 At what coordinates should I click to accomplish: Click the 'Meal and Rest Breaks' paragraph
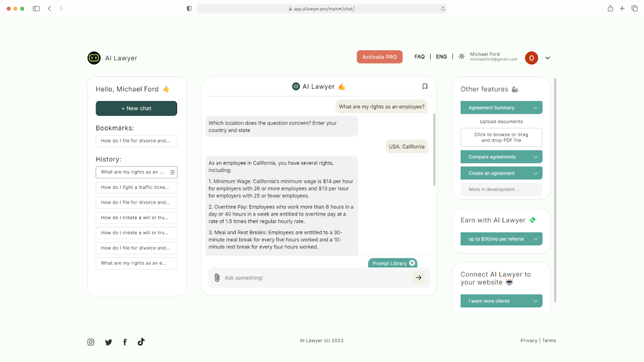(x=276, y=240)
